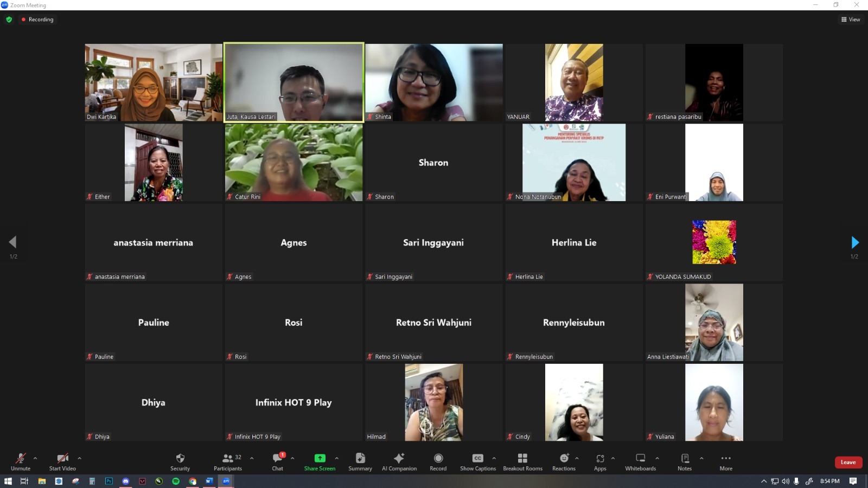Go to next page of participants
868x488 pixels.
click(855, 242)
